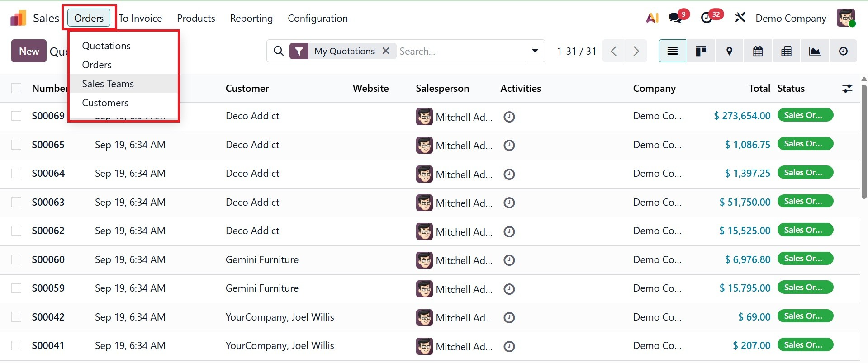The width and height of the screenshot is (868, 363).
Task: Remove the My Quotations filter
Action: (386, 51)
